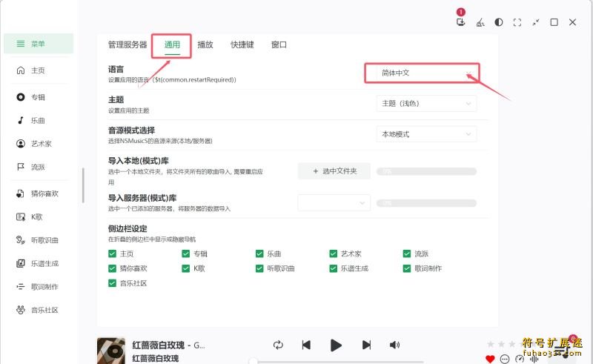The image size is (593, 364).
Task: Uncheck the 音乐社区 sidebar checkbox
Action: [x=112, y=283]
